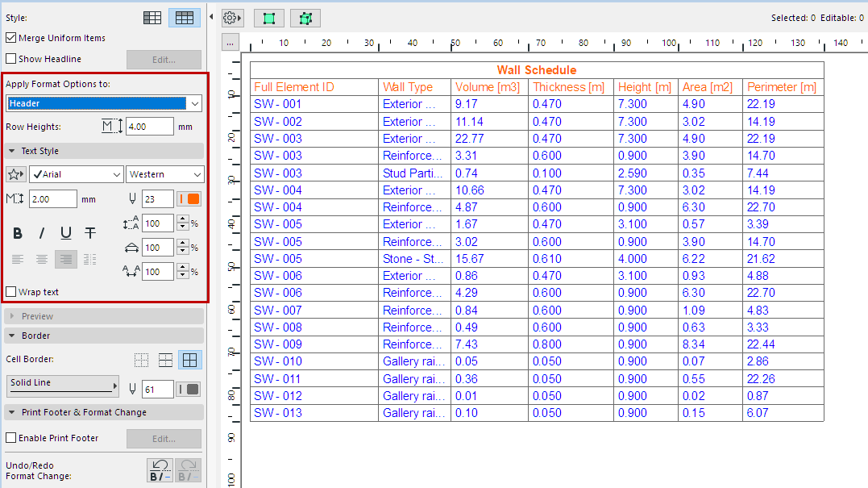Select the center text alignment icon
Screen dimensions: 868x488
pos(42,259)
